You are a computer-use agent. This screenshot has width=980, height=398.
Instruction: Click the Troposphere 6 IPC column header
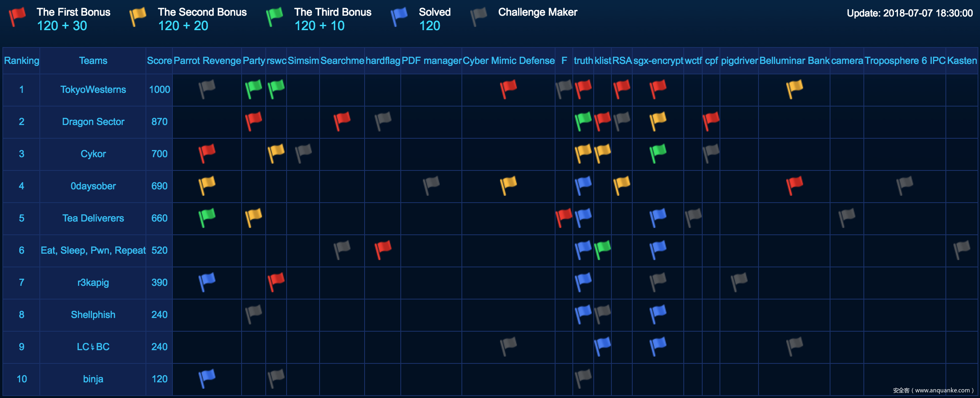[905, 61]
